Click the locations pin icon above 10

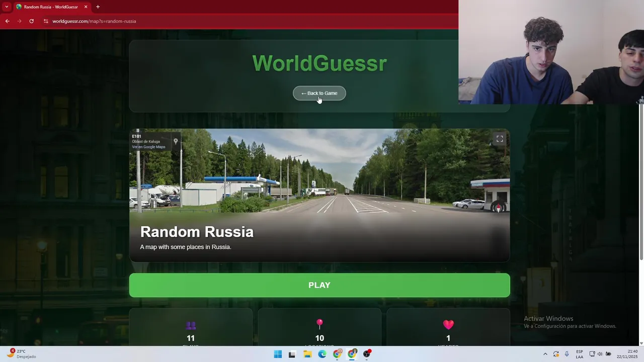click(319, 324)
